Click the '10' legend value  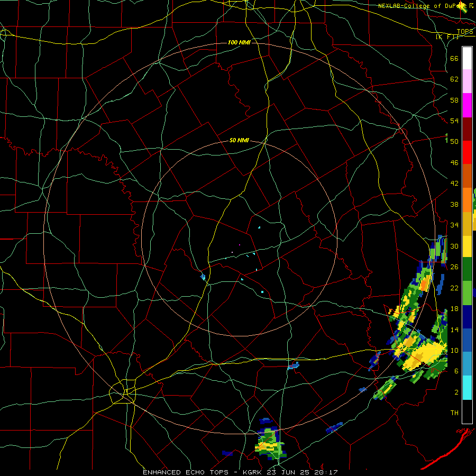point(454,350)
